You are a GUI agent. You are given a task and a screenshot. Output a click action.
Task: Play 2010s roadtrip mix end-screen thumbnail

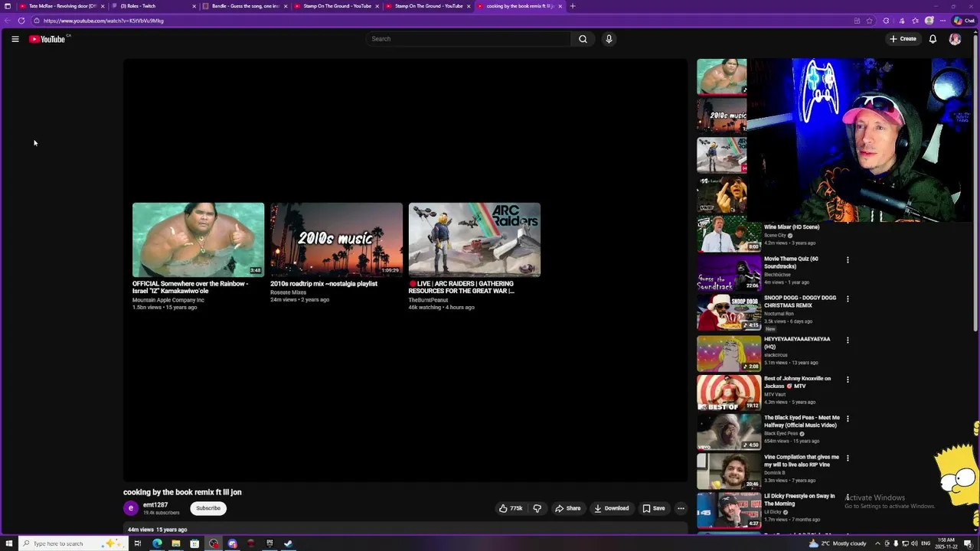tap(336, 240)
